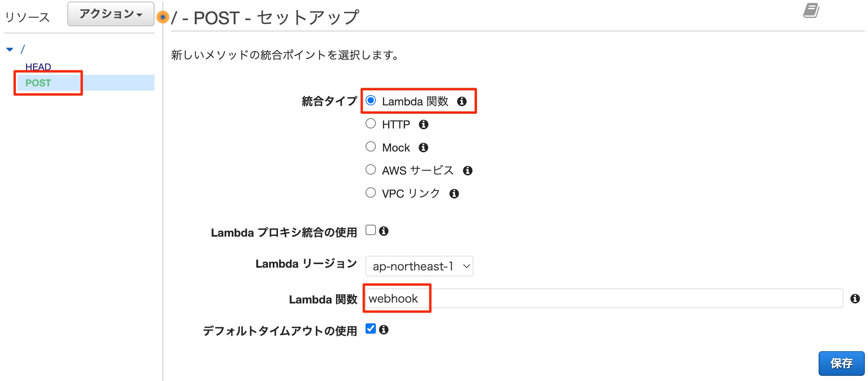Select the POST method in the resource tree

point(38,83)
